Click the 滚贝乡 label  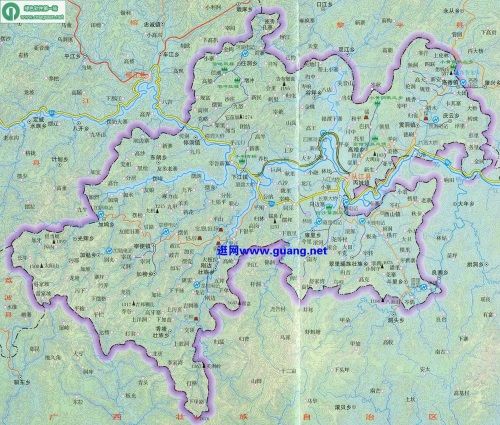(x=343, y=407)
